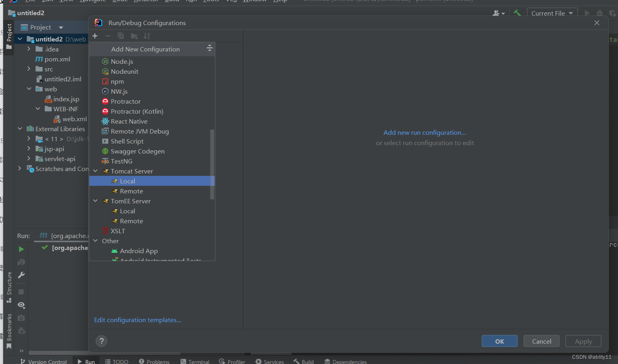618x364 pixels.
Task: Select web.xml in project tree
Action: click(74, 119)
